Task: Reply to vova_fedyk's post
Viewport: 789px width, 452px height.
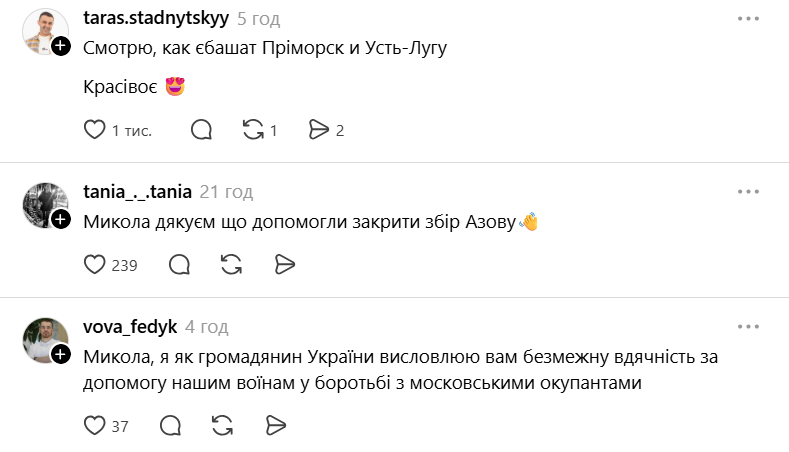Action: [169, 426]
